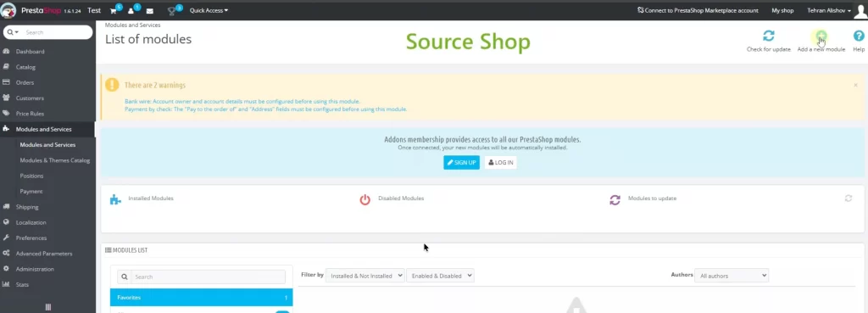The image size is (868, 313).
Task: Click the Stats bar chart icon
Action: (6, 283)
